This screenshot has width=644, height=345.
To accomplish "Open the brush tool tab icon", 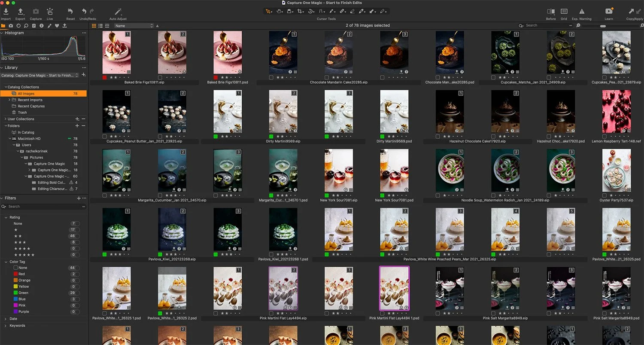I will 49,26.
